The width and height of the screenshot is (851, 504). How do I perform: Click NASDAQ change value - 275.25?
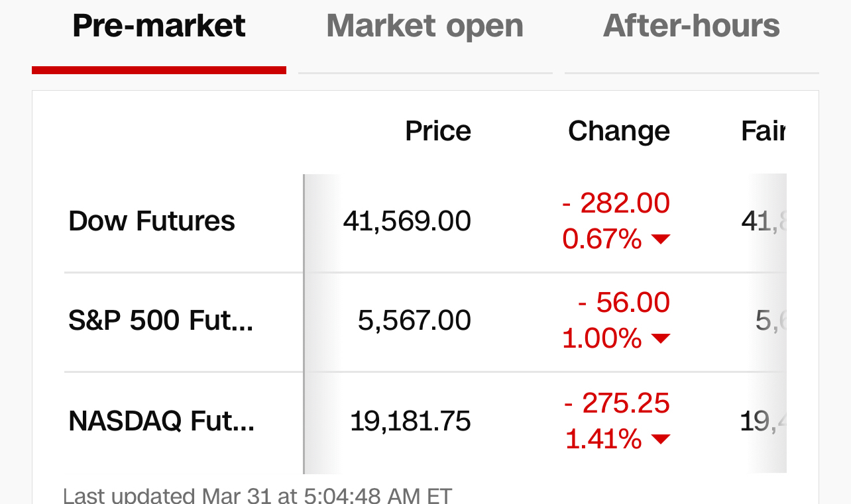pyautogui.click(x=616, y=403)
